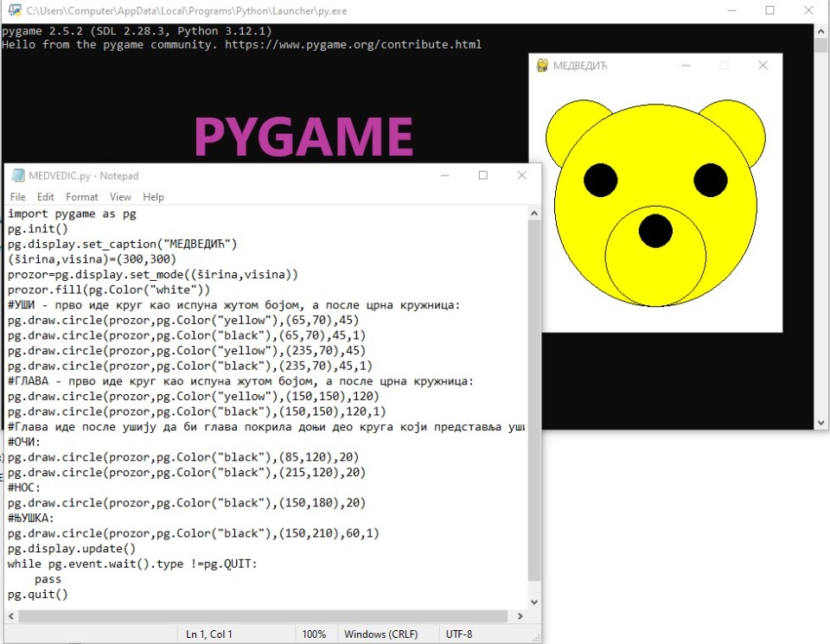
Task: Minimize the МЕДВЕДИЋ pygame window
Action: pyautogui.click(x=686, y=65)
